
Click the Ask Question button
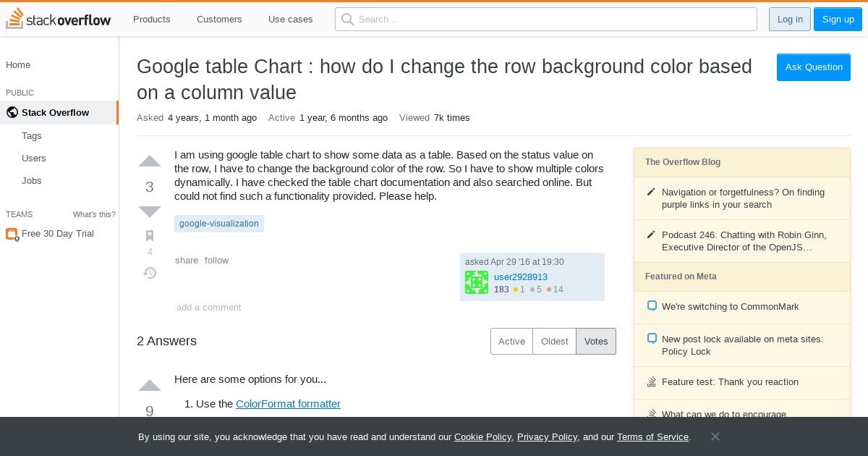point(814,67)
